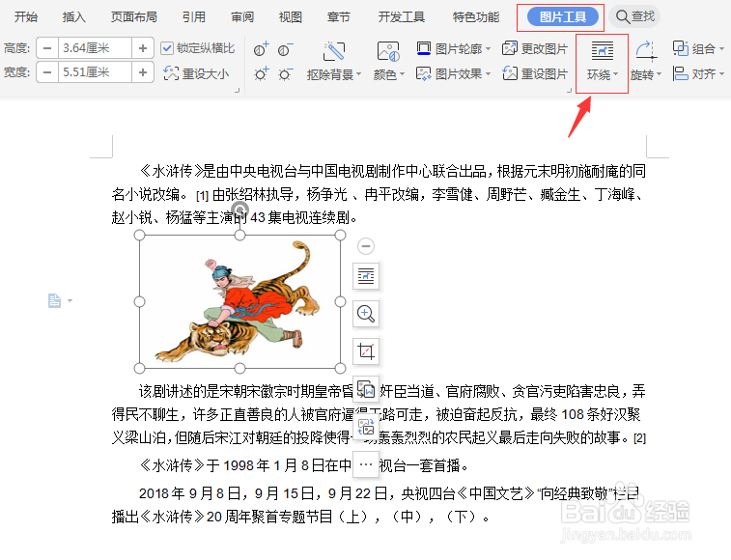This screenshot has height=560, width=731.
Task: Click the decrease contrast icon
Action: (285, 49)
